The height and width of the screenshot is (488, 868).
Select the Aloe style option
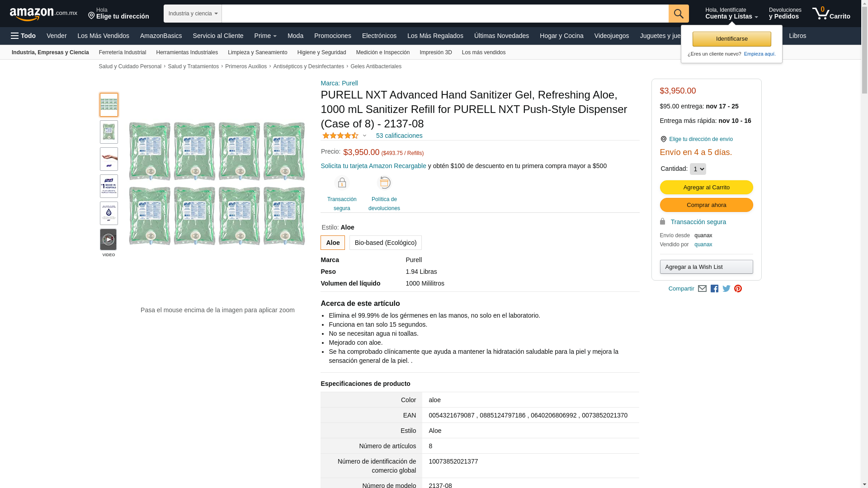(333, 243)
